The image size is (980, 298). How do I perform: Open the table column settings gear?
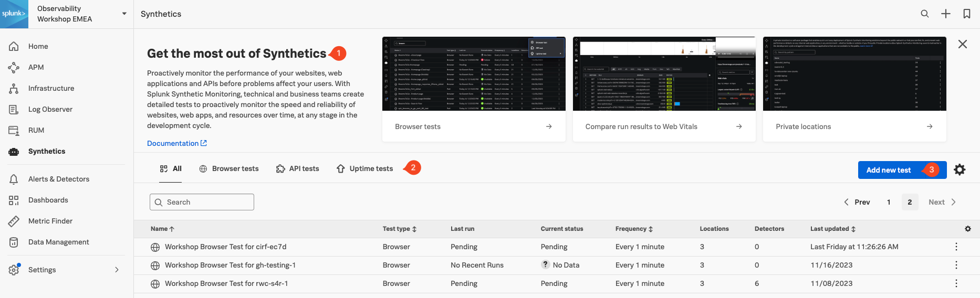click(x=968, y=229)
